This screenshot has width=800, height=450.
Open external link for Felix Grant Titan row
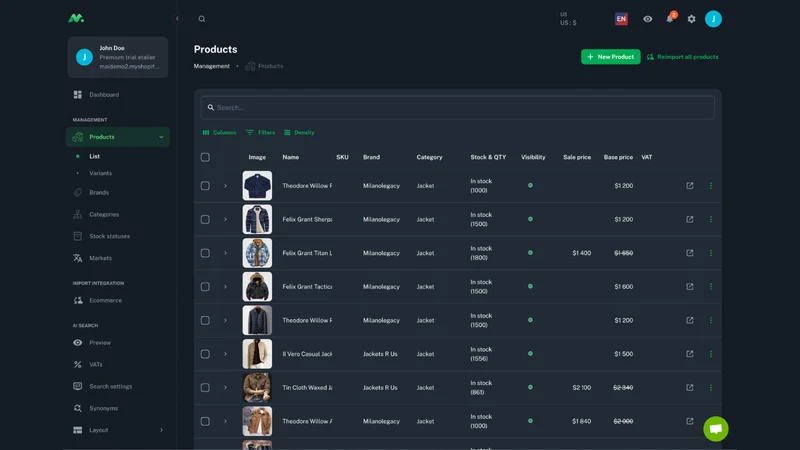689,253
